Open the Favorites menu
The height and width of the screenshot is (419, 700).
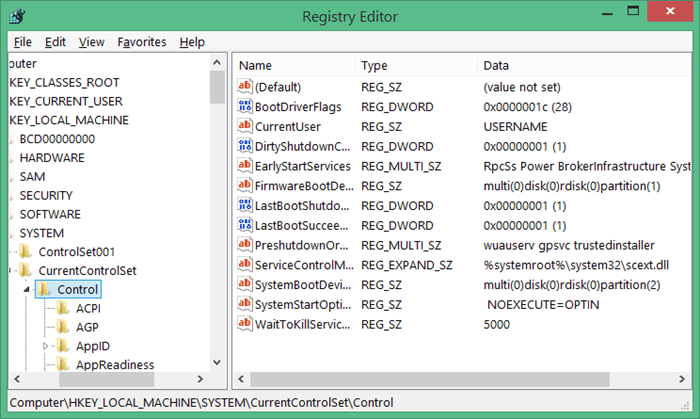coord(142,42)
